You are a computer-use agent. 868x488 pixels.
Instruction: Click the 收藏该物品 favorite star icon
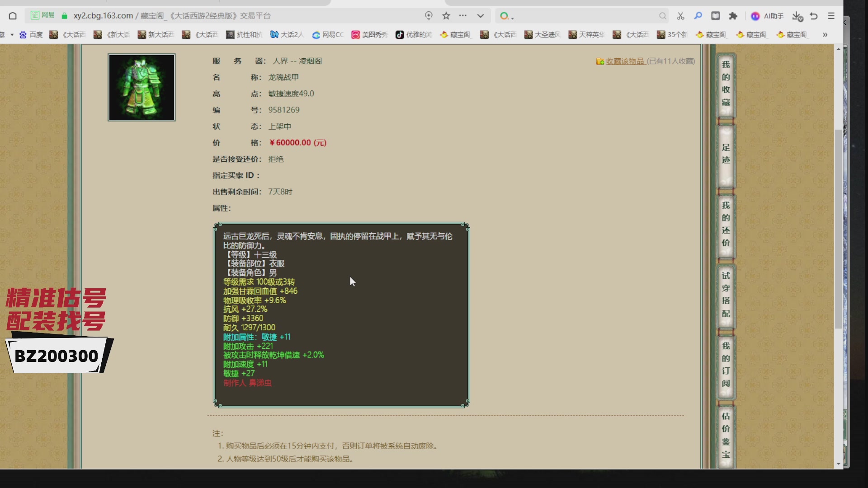(600, 61)
